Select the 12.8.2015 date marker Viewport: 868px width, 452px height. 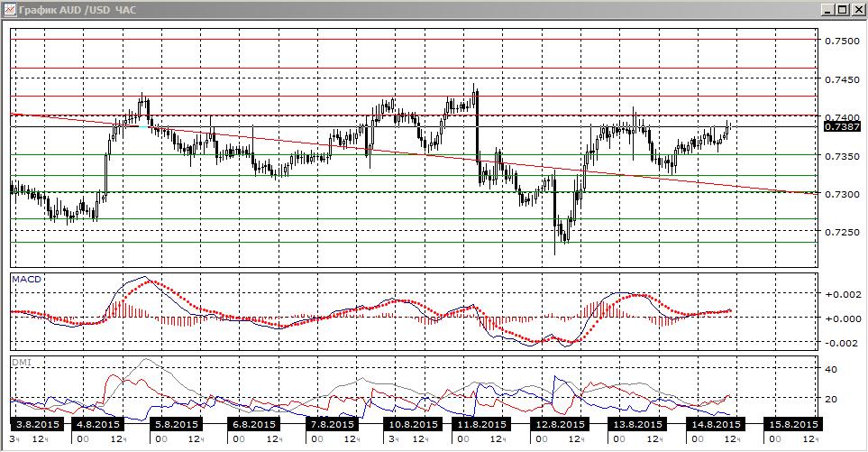[559, 424]
